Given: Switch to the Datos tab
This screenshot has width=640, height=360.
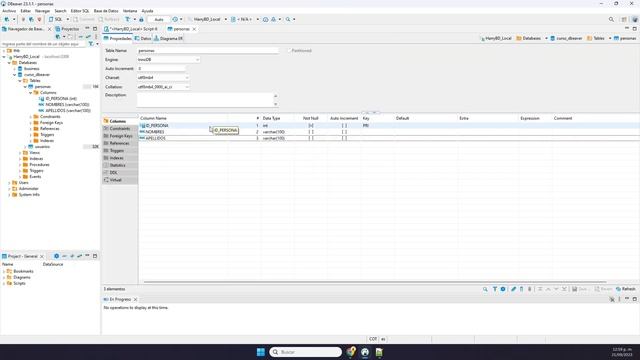Looking at the screenshot, I should (143, 38).
